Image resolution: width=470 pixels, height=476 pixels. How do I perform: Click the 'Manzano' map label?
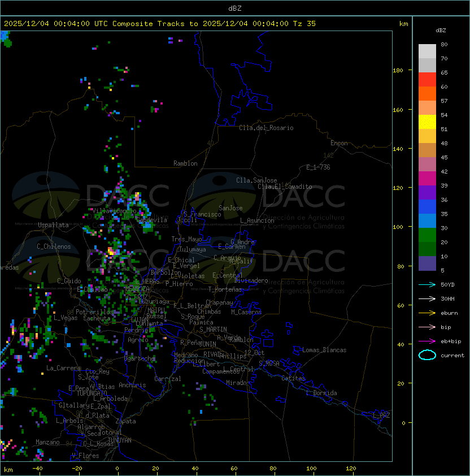(47, 442)
